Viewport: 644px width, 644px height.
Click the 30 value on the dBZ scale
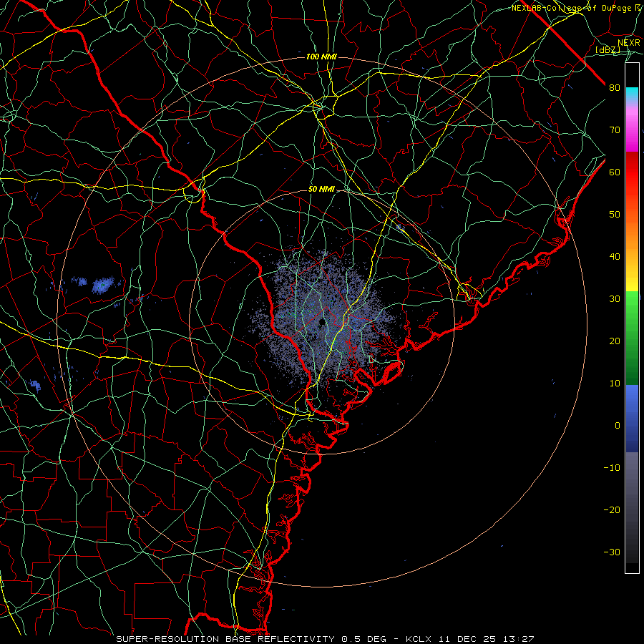[x=615, y=299]
